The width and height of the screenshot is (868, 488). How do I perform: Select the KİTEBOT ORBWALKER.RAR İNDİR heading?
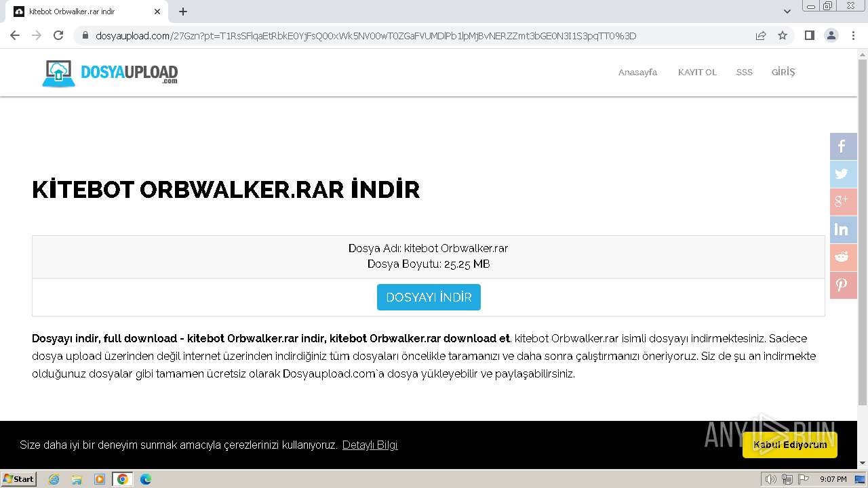point(226,189)
